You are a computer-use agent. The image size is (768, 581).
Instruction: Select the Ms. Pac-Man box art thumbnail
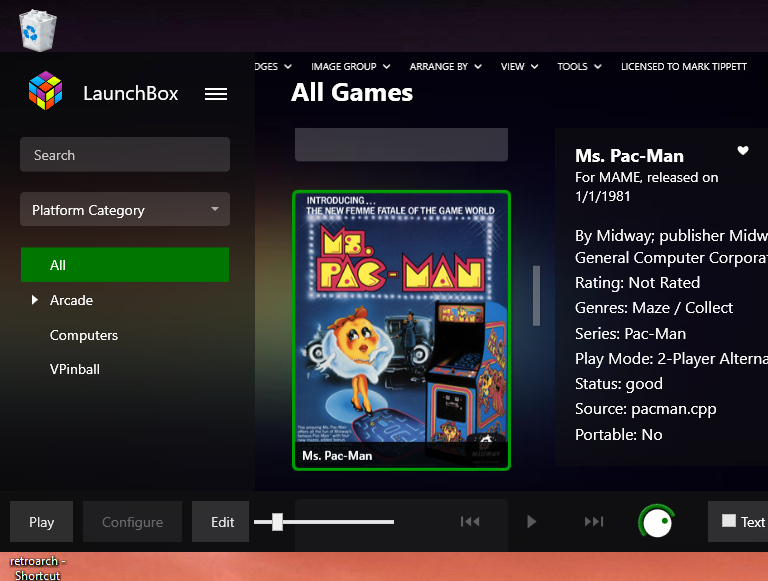coord(402,331)
